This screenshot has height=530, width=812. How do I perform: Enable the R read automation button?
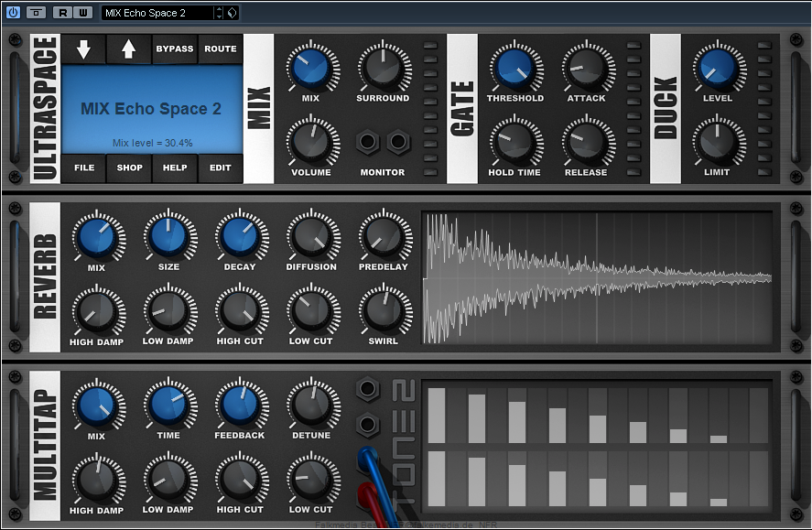coord(62,13)
